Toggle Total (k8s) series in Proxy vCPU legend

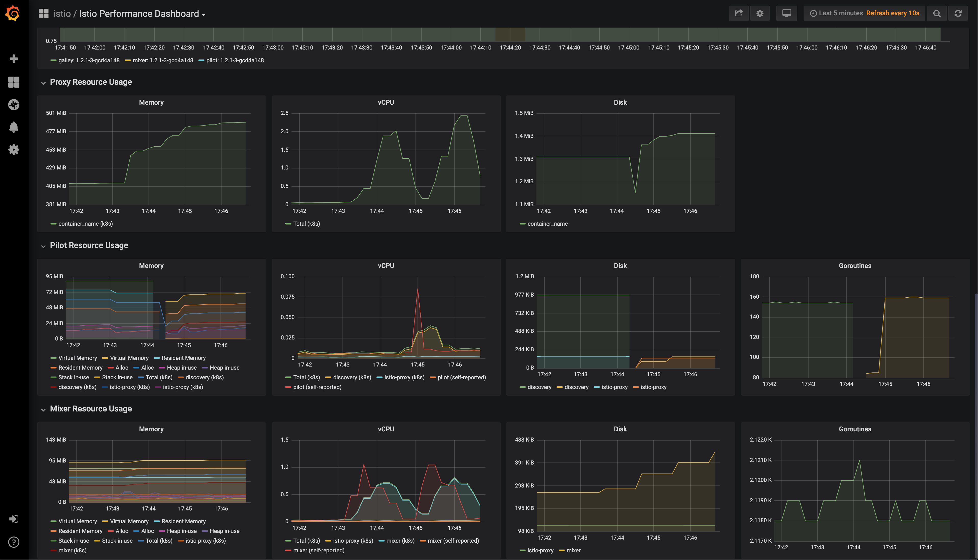pyautogui.click(x=306, y=224)
